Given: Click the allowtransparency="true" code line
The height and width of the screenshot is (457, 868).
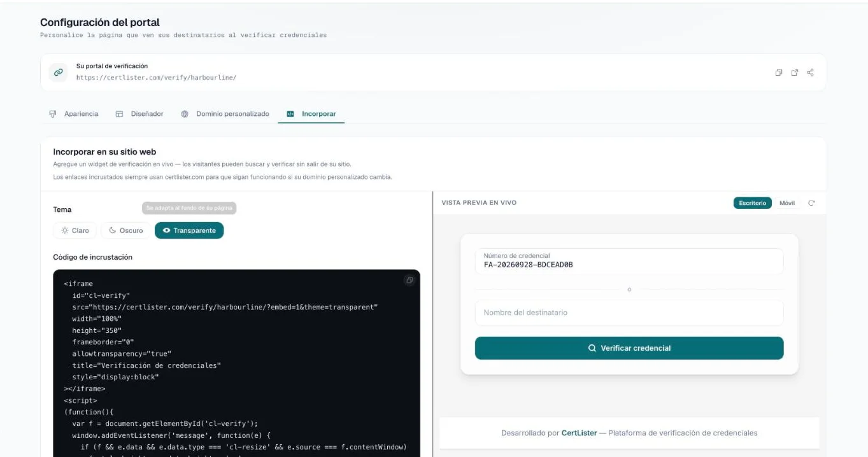Looking at the screenshot, I should pos(122,354).
